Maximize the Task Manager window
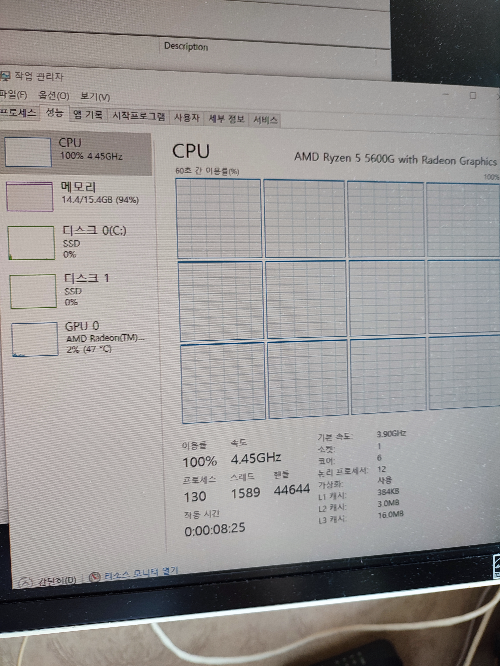 [x=472, y=96]
